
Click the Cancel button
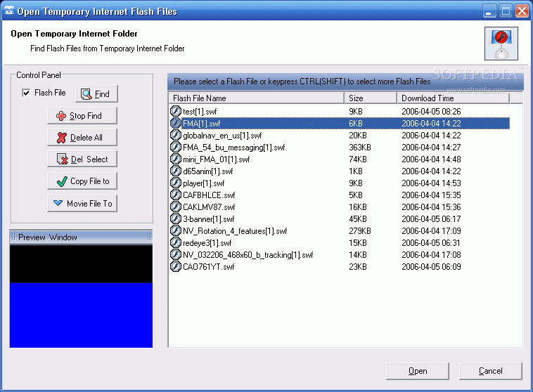(x=491, y=371)
